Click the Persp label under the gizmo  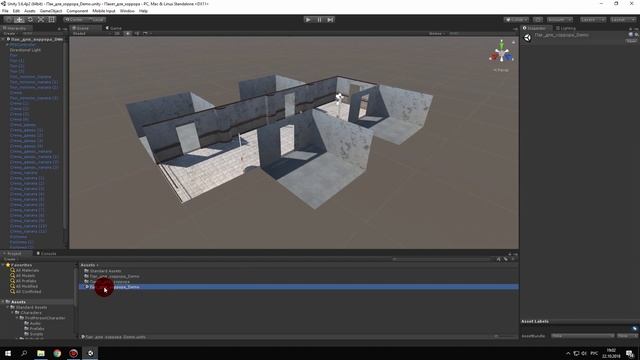[x=501, y=70]
